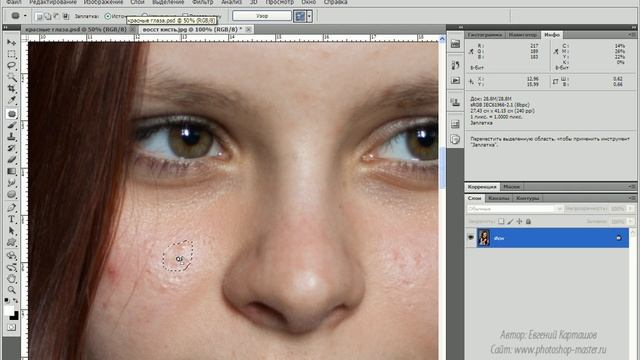The width and height of the screenshot is (640, 360).
Task: Click the foreground color swatch
Action: tap(9, 311)
